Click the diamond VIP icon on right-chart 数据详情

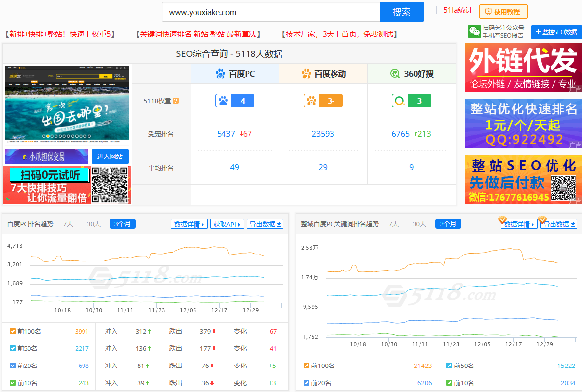(502, 220)
